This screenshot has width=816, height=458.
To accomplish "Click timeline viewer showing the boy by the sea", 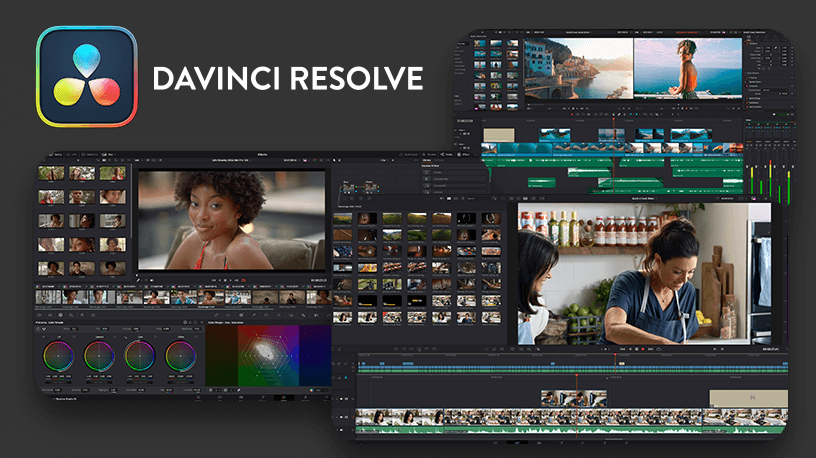I will tap(687, 67).
